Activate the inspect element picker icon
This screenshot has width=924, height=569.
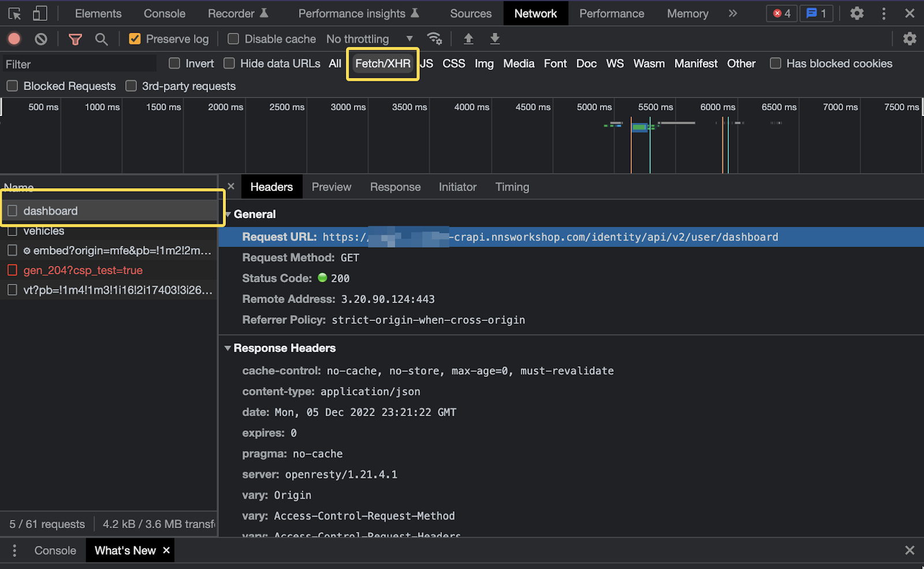pos(14,13)
